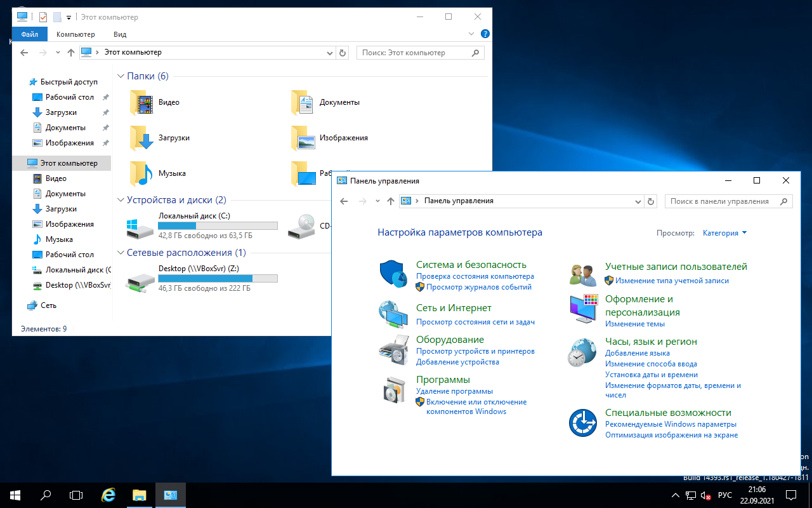The image size is (812, 508).
Task: Click the Программы icon in Control Panel
Action: point(393,389)
